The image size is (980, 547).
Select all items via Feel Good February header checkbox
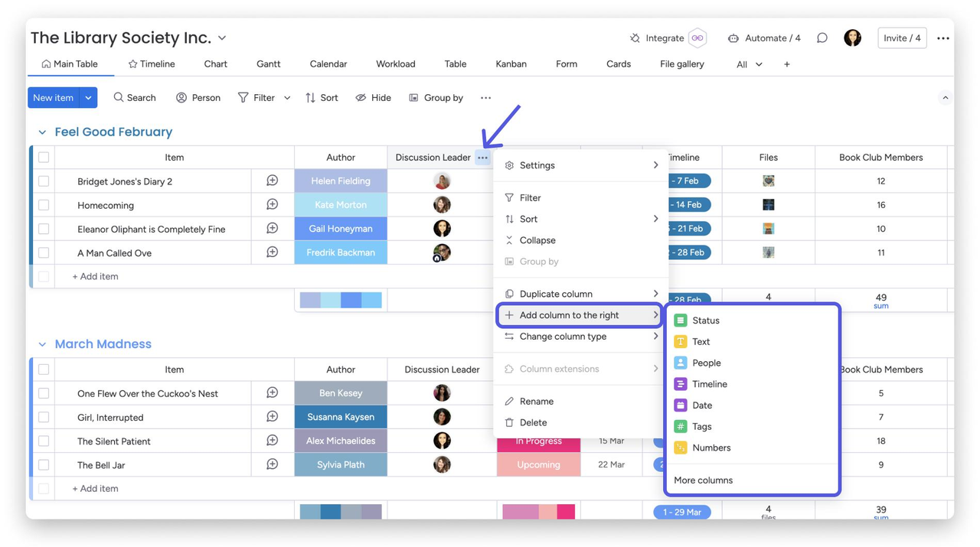point(44,158)
